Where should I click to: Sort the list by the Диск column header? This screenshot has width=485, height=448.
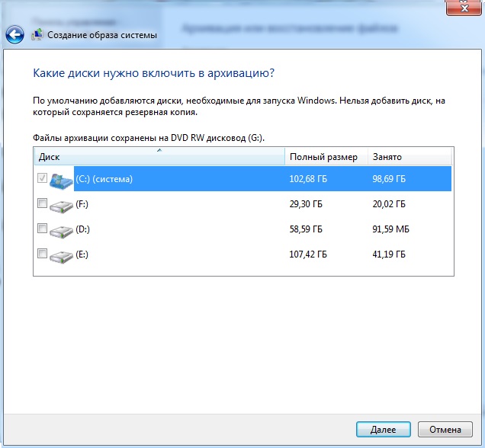[159, 156]
